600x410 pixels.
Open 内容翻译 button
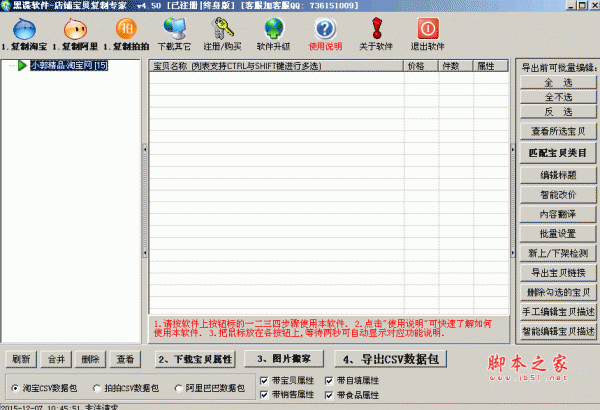558,214
